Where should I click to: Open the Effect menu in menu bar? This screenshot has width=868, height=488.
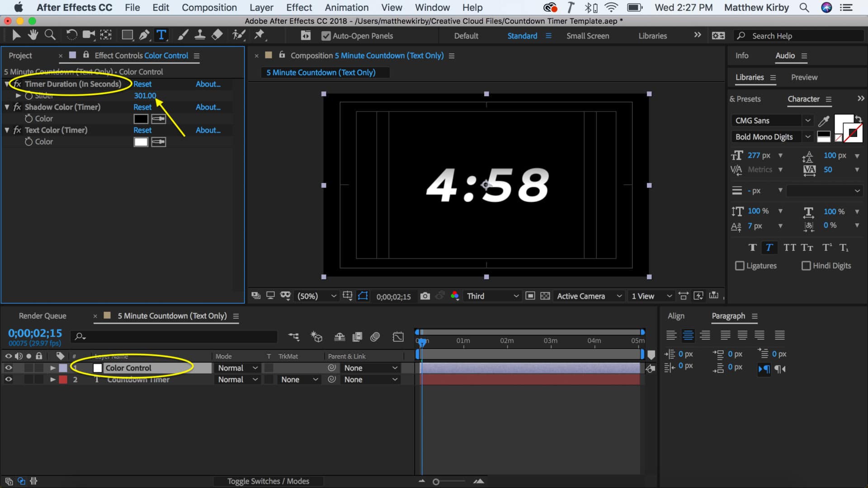pyautogui.click(x=299, y=7)
